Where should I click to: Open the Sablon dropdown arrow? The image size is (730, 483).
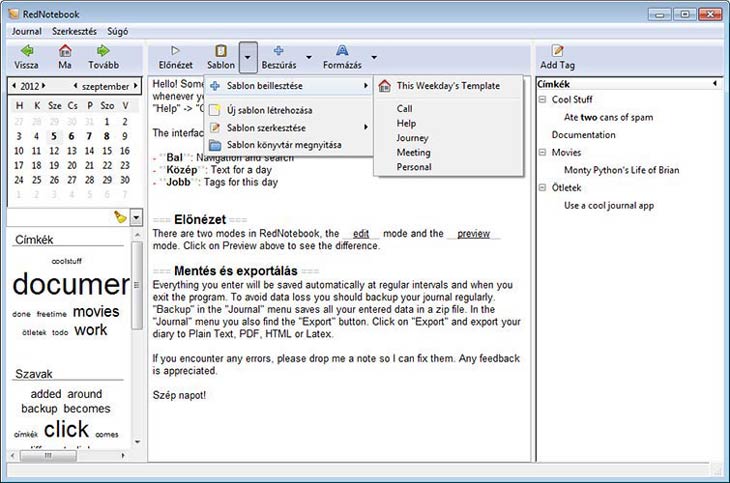point(249,56)
